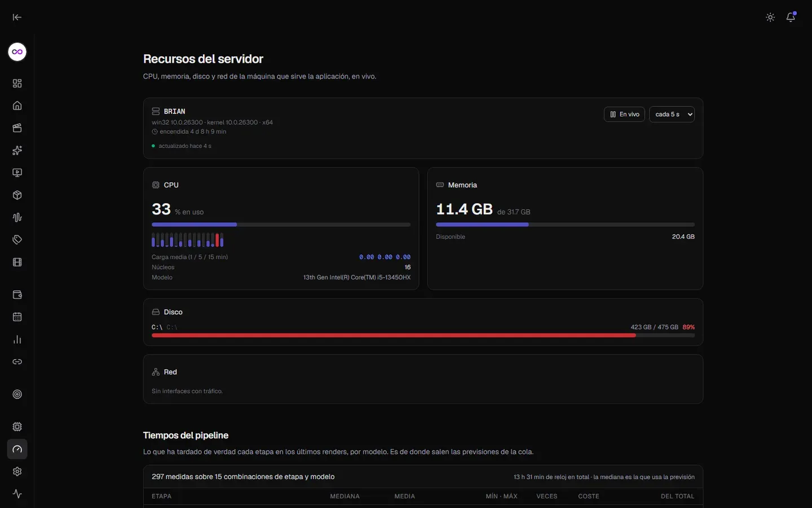Open the settings gear icon in sidebar

click(17, 472)
